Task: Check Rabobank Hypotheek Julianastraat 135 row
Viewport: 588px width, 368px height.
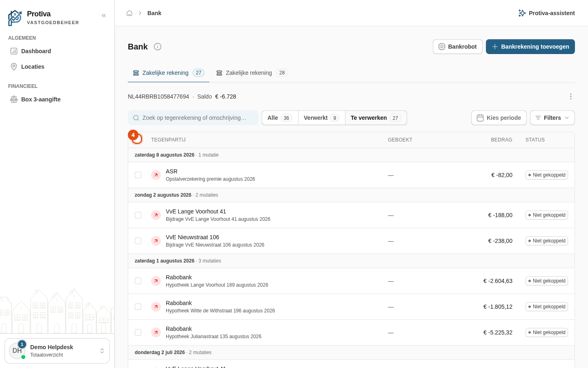Action: click(138, 332)
